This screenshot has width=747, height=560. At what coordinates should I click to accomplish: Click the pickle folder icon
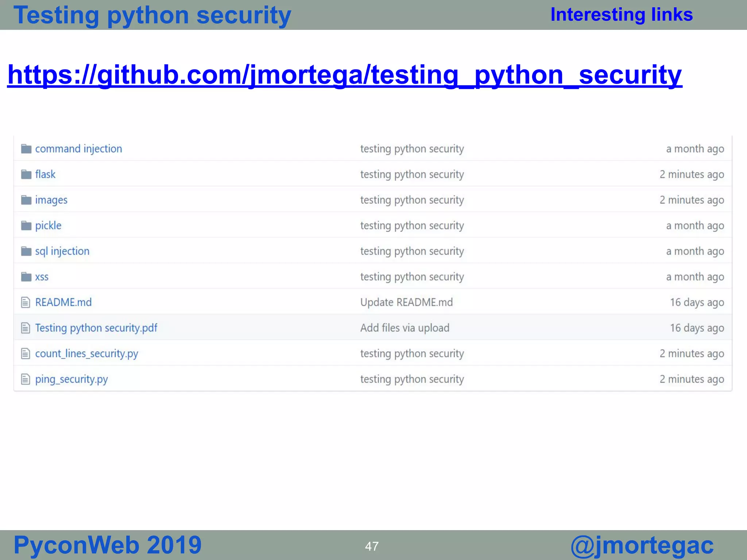coord(26,226)
